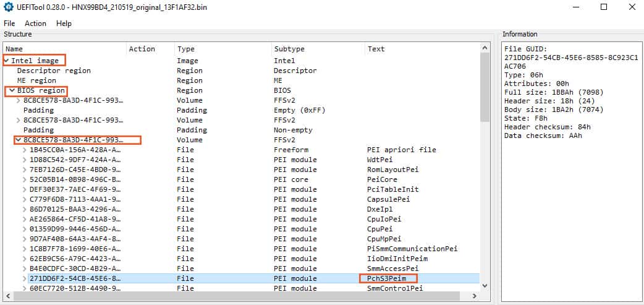The width and height of the screenshot is (644, 305).
Task: Click the structure tree vertical scrollbar down arrow
Action: [x=485, y=286]
